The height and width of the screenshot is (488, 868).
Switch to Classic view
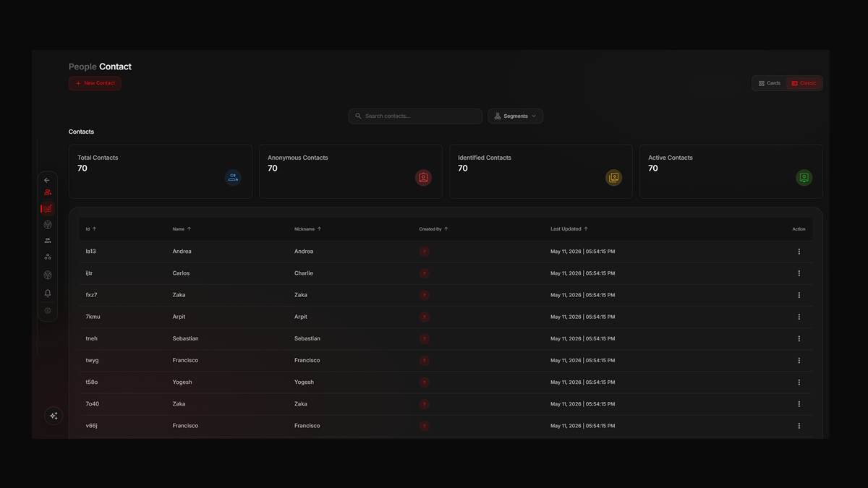[x=804, y=83]
